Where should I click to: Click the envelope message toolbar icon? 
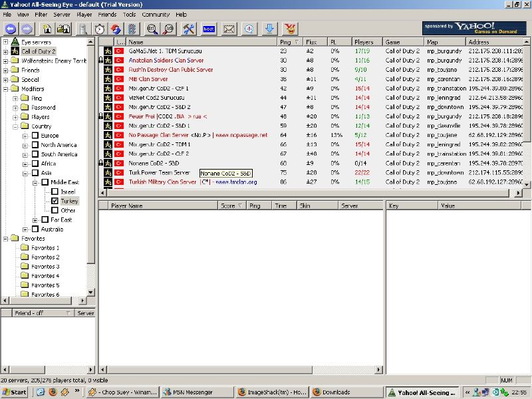229,29
